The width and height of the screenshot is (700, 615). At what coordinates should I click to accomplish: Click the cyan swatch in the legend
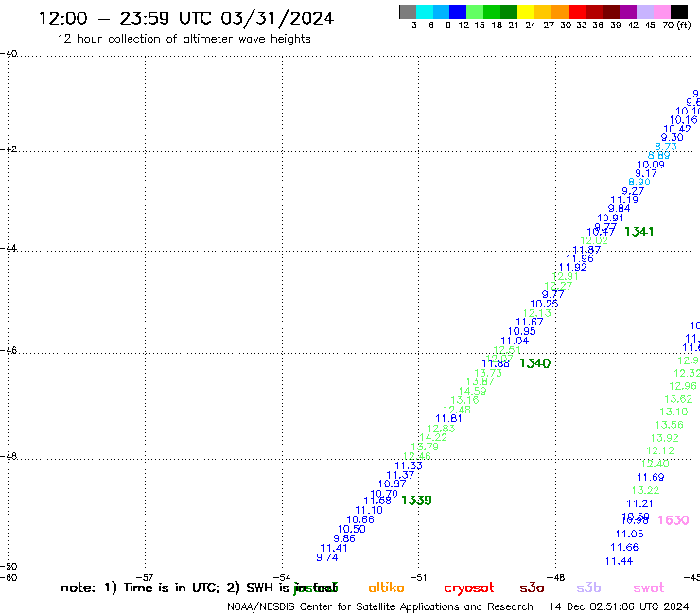(x=425, y=11)
